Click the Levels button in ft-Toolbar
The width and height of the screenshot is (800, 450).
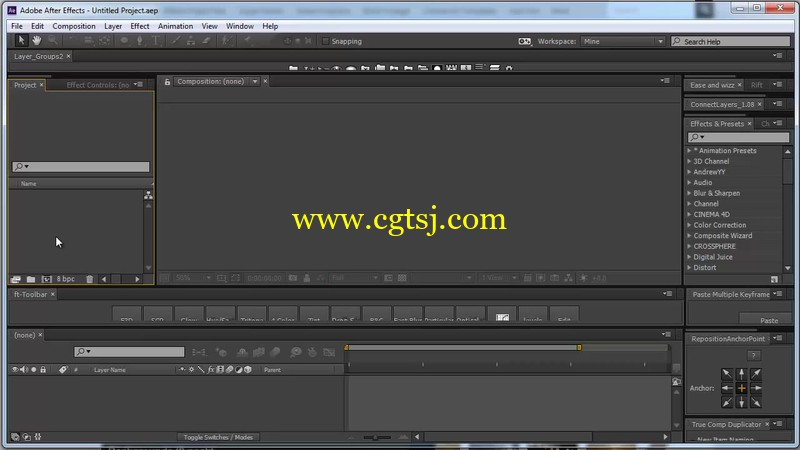[533, 315]
